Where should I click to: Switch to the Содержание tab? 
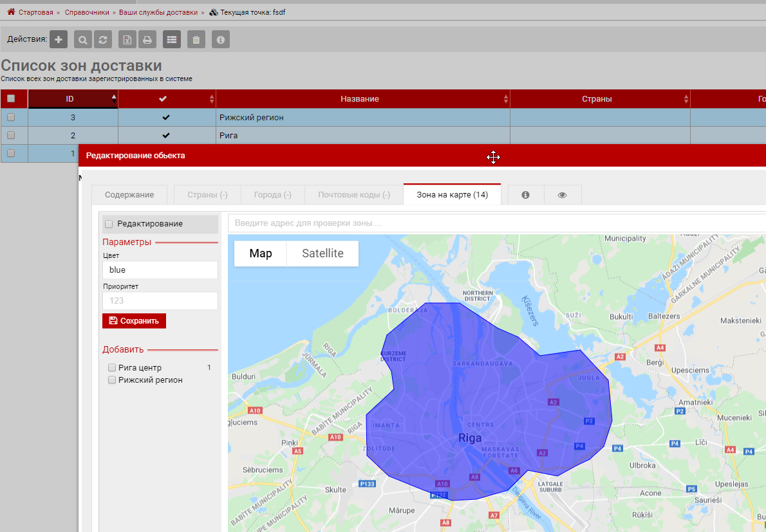click(x=129, y=195)
